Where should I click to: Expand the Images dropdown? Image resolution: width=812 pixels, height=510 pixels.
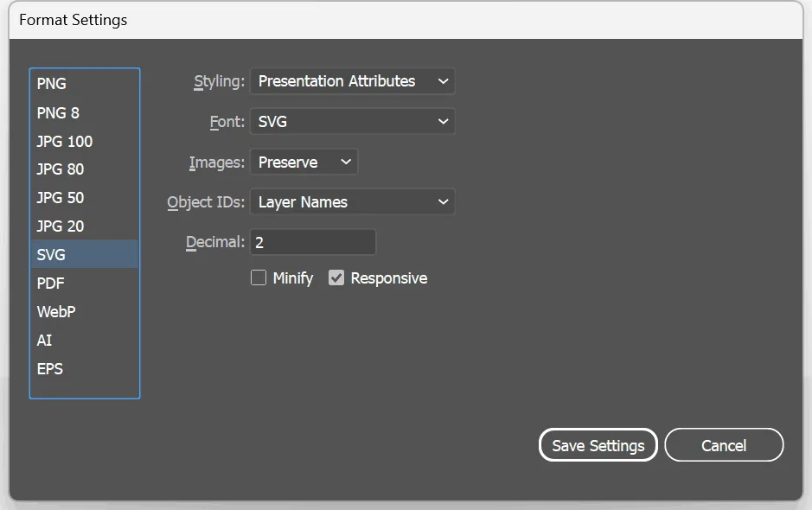[304, 162]
